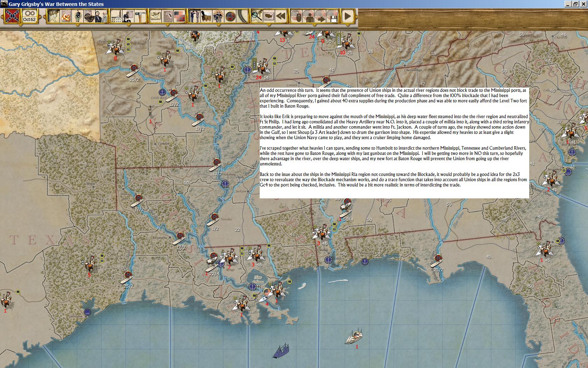Open the Oct62 turn gears button
588x368 pixels.
[29, 16]
